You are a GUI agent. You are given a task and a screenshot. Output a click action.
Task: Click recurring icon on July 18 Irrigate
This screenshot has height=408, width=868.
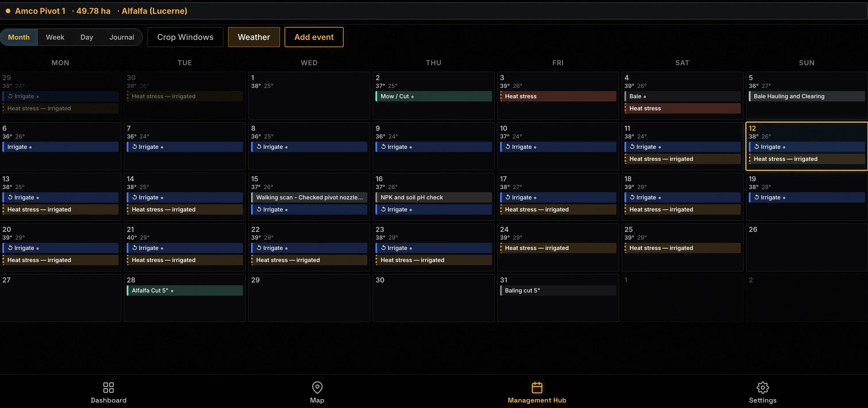(632, 197)
